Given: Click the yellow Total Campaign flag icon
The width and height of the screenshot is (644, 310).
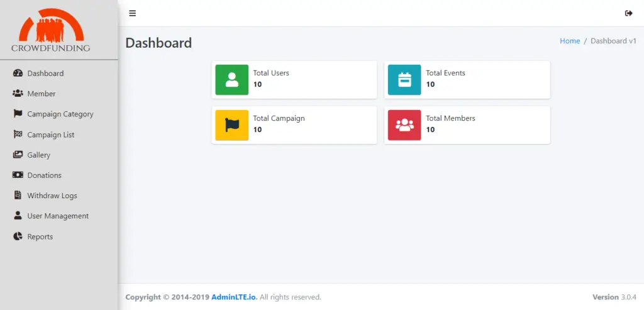Looking at the screenshot, I should coord(231,125).
